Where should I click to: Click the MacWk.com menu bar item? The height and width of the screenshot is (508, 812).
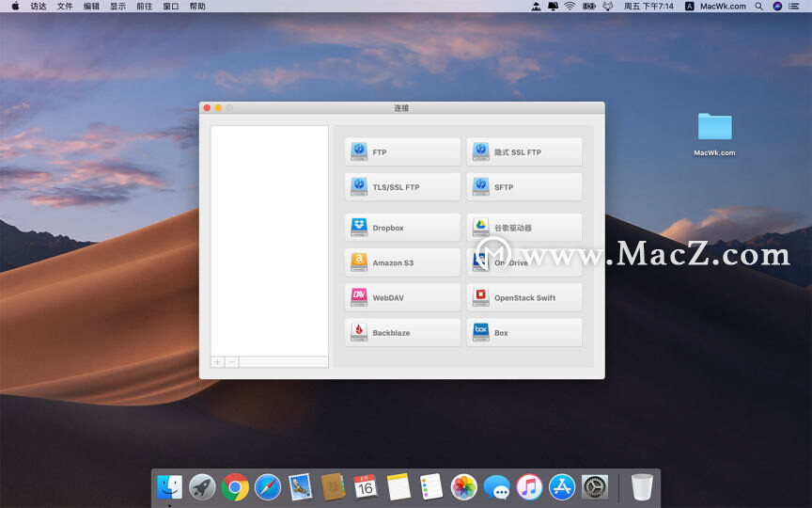(723, 7)
